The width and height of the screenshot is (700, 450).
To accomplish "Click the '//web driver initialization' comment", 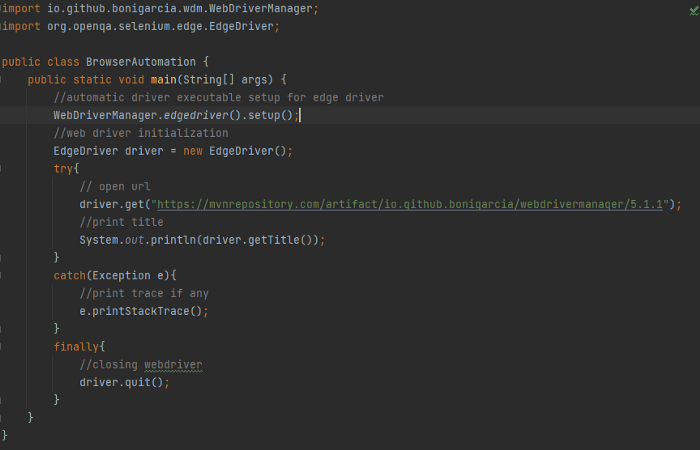I will (141, 133).
